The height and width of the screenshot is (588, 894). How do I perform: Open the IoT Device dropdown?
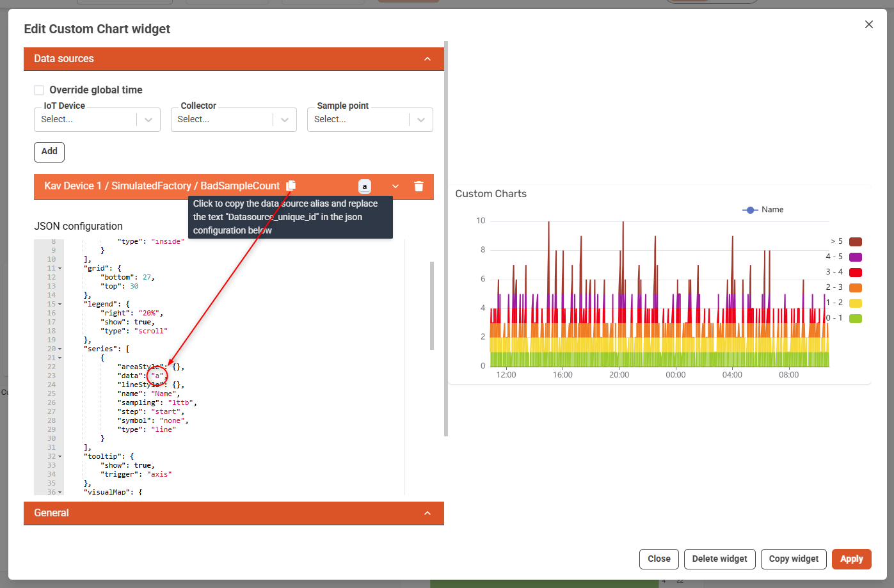coord(97,120)
